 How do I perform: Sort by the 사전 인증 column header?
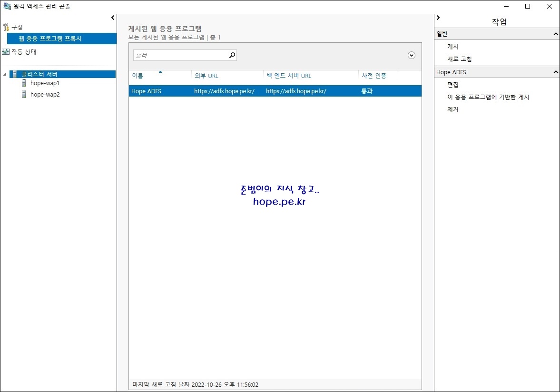(374, 76)
